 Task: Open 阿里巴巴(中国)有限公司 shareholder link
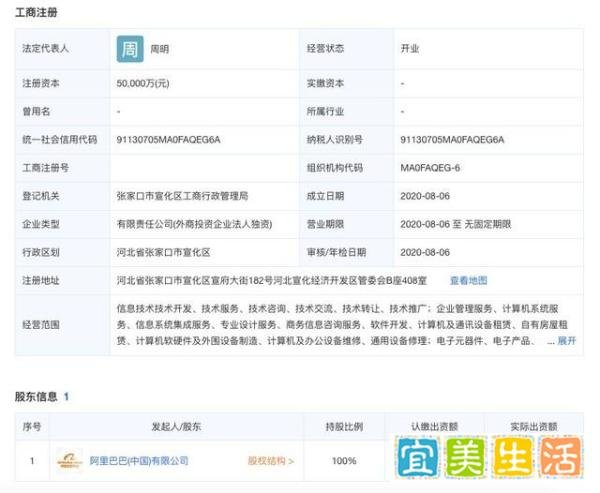pyautogui.click(x=139, y=461)
